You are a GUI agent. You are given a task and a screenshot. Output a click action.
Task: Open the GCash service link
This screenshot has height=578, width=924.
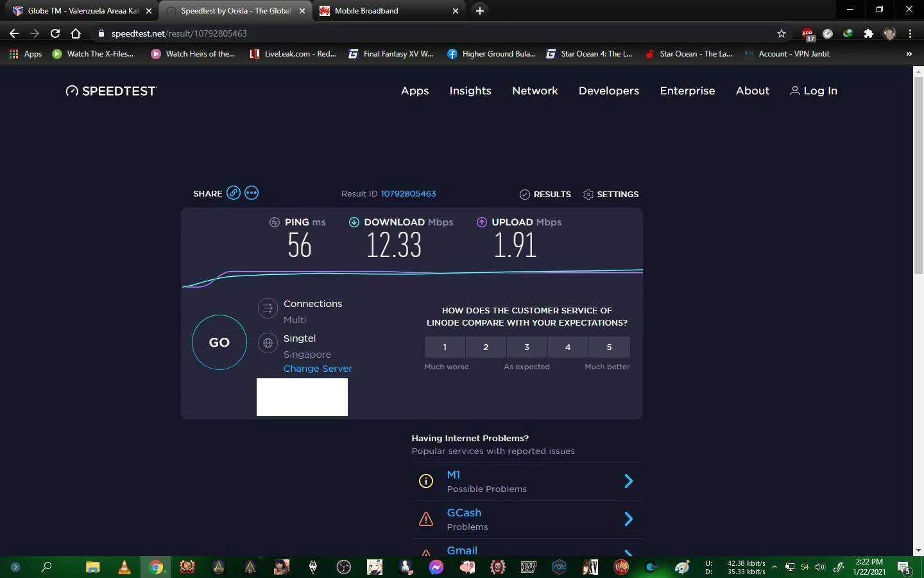[464, 512]
